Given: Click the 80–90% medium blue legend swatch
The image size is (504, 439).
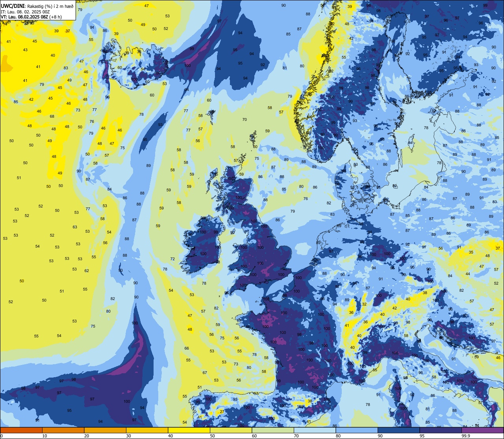Looking at the screenshot, I should (x=357, y=430).
